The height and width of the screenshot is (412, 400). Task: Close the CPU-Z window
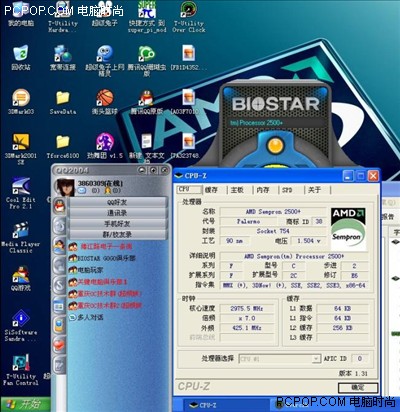click(x=373, y=176)
